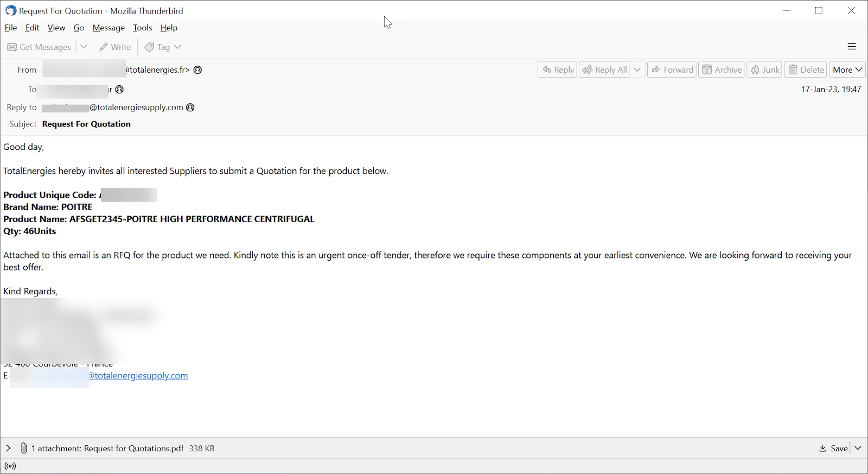This screenshot has width=868, height=474.
Task: Click the Product Name AFSGET2345-POITRE line
Action: tap(159, 219)
